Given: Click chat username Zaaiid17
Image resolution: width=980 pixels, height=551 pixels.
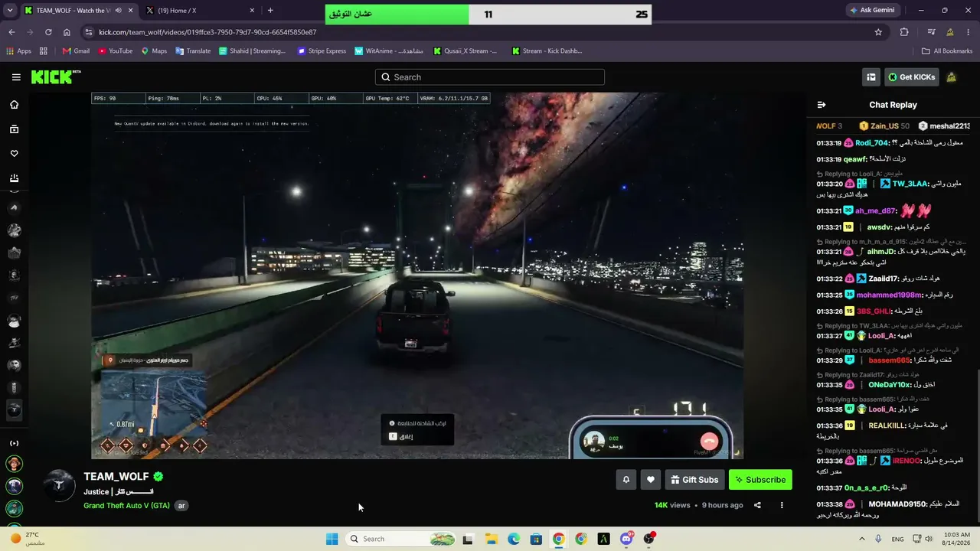Looking at the screenshot, I should coord(884,279).
